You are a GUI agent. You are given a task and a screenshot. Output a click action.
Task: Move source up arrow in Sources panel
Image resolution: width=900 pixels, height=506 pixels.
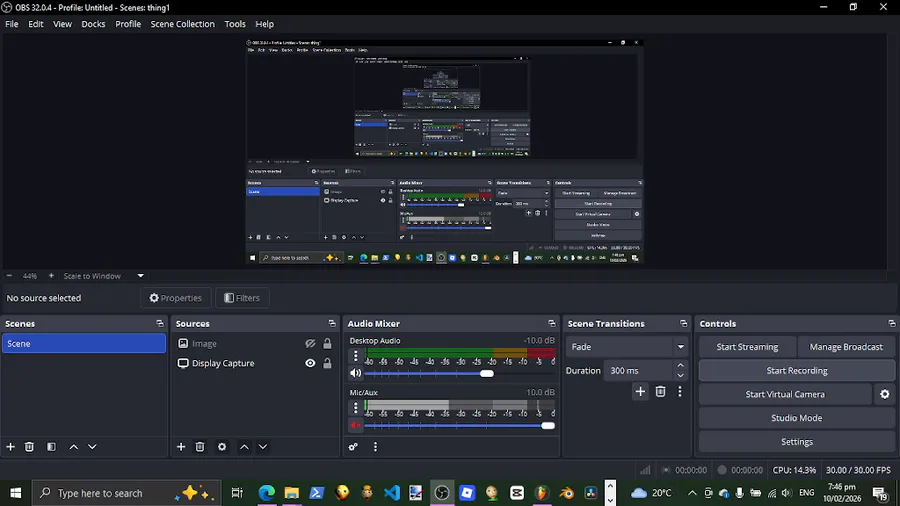tap(244, 446)
